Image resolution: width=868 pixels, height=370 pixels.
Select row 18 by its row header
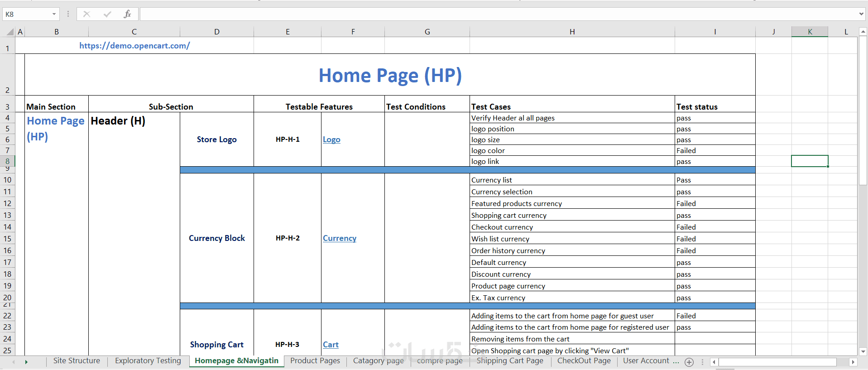pyautogui.click(x=7, y=274)
